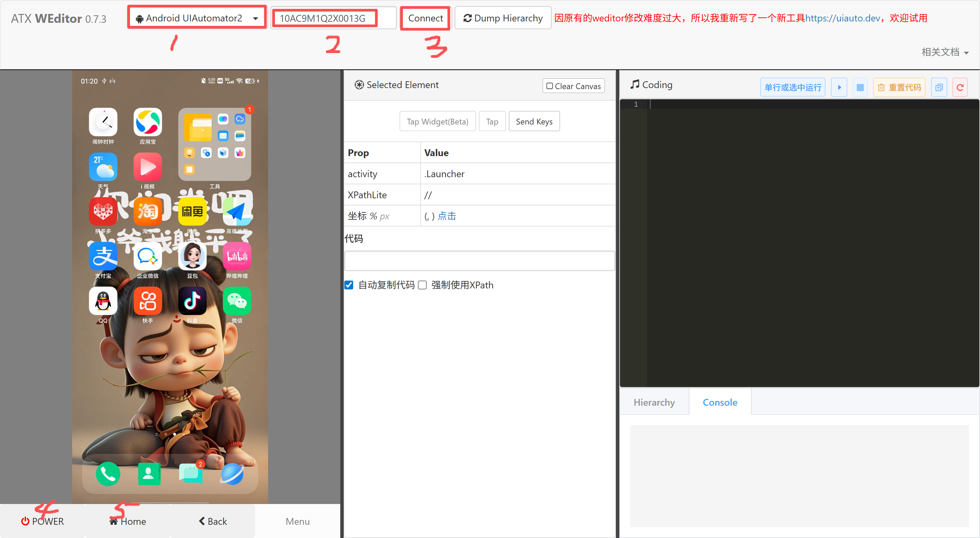Open the 工具 folder on phone screen

pos(215,145)
